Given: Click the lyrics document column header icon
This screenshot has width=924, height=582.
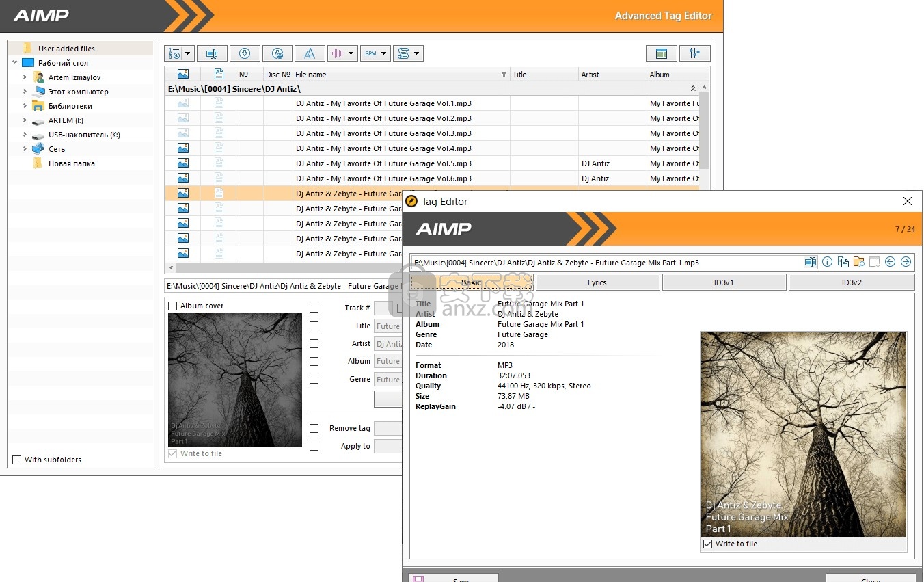Looking at the screenshot, I should [219, 74].
